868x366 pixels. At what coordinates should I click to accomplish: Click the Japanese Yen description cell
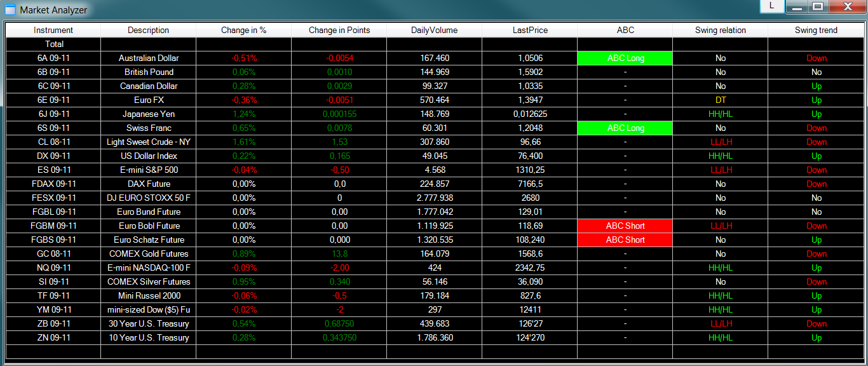point(149,114)
